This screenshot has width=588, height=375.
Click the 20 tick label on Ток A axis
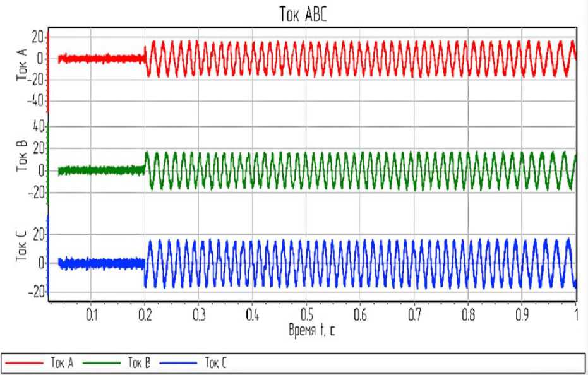[39, 37]
